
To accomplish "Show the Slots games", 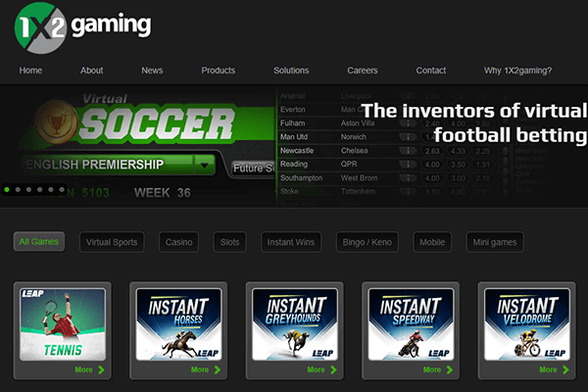I will click(x=230, y=242).
